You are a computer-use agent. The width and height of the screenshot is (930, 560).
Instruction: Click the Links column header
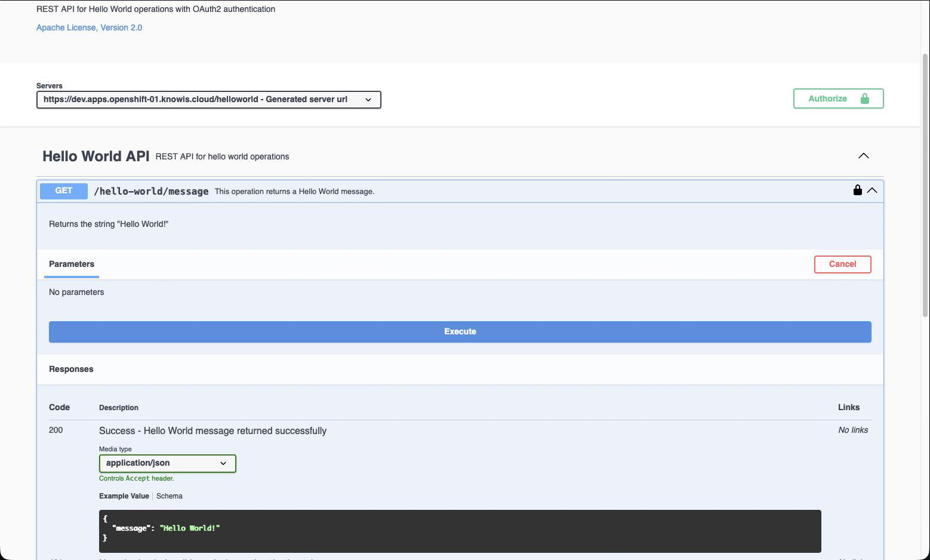point(849,407)
